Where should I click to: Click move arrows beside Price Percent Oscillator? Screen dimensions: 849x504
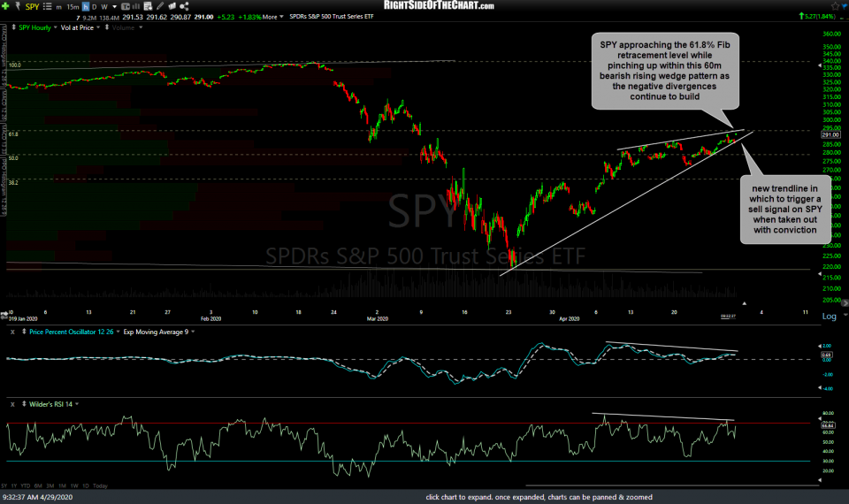(24, 332)
